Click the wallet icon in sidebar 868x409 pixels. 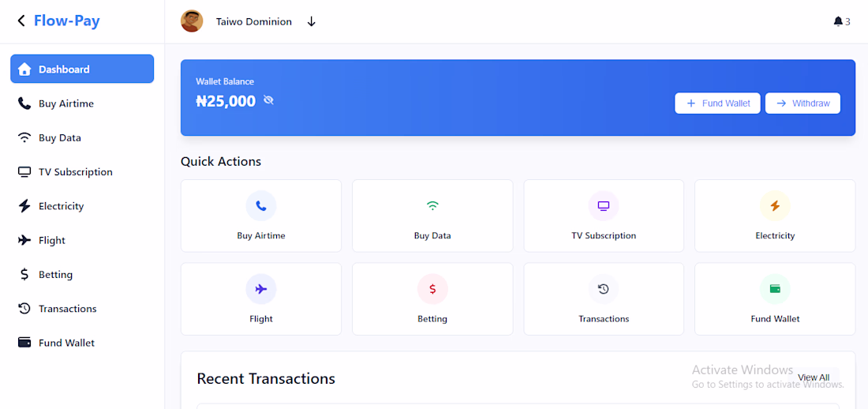pos(24,343)
